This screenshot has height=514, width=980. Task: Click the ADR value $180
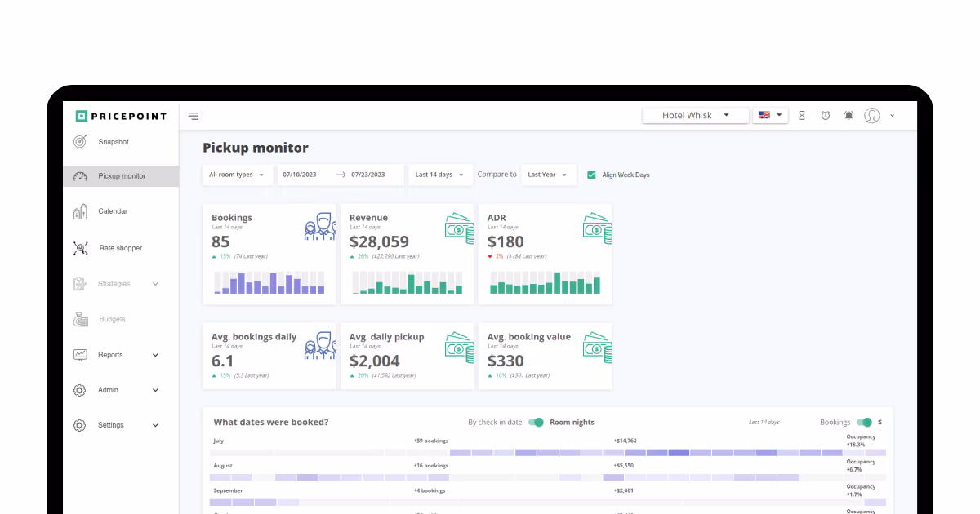click(506, 241)
